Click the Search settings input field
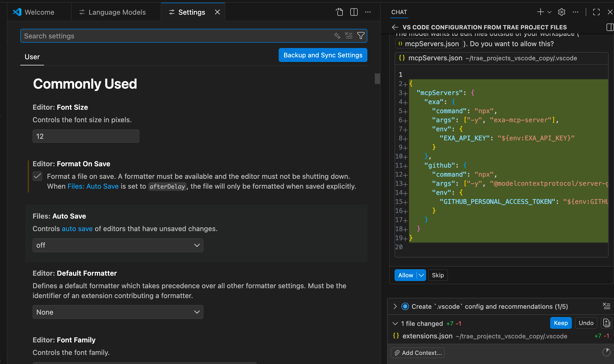The height and width of the screenshot is (364, 614). coord(176,36)
